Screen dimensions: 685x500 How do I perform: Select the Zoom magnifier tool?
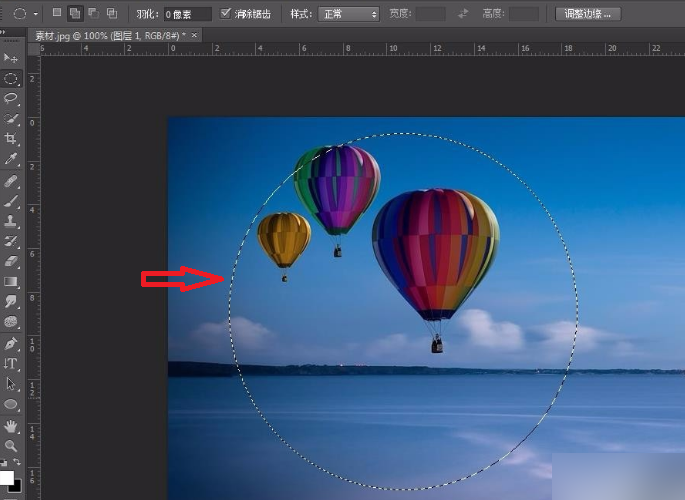pos(11,445)
